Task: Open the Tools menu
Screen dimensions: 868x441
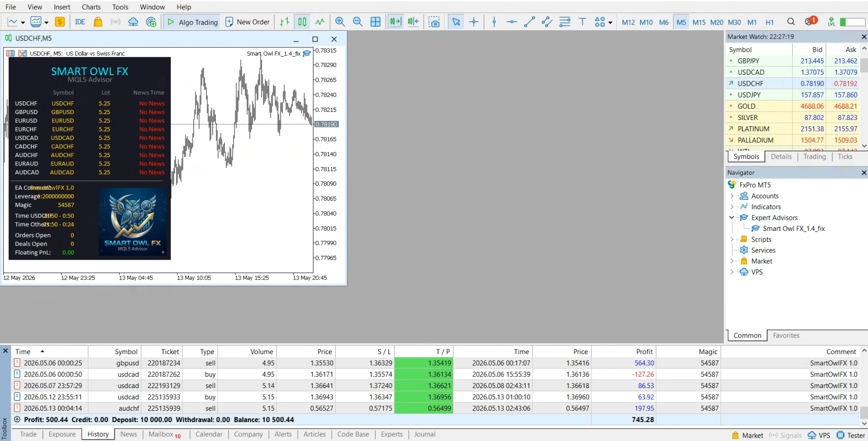Action: pyautogui.click(x=120, y=7)
